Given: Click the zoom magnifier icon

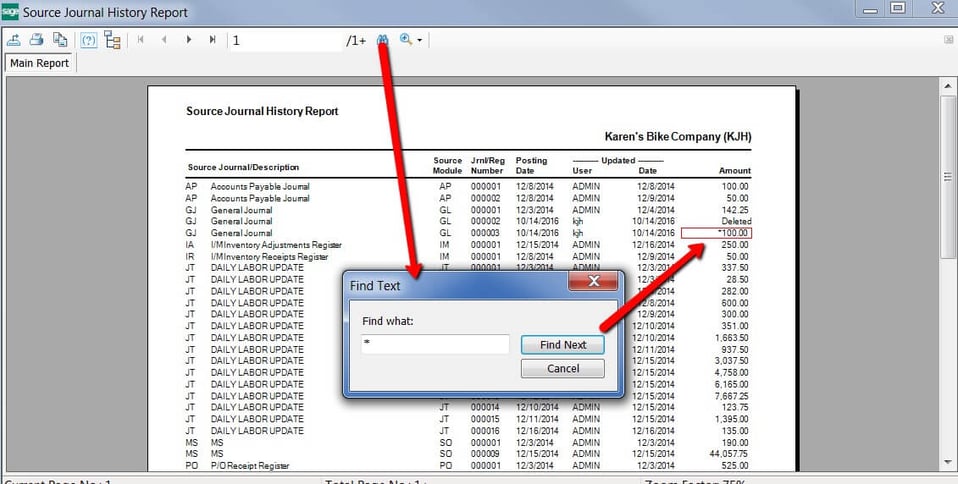Looking at the screenshot, I should pyautogui.click(x=406, y=40).
